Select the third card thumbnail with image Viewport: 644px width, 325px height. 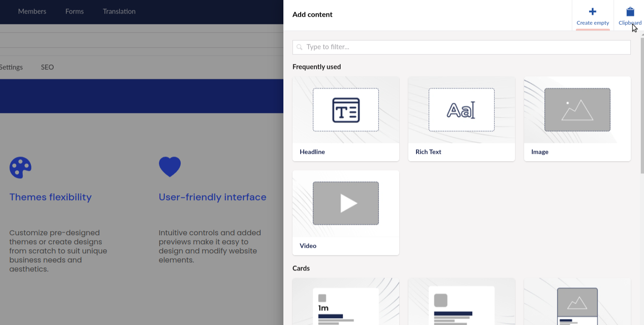577,304
